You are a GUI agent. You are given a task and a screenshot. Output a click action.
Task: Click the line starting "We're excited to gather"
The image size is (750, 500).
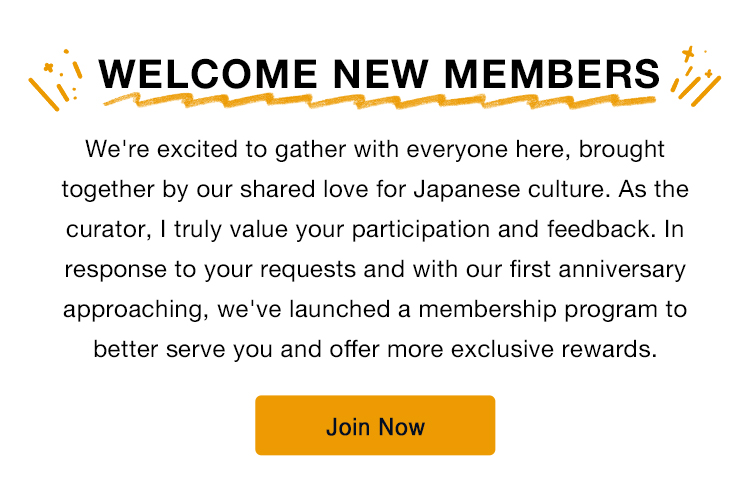tap(375, 150)
